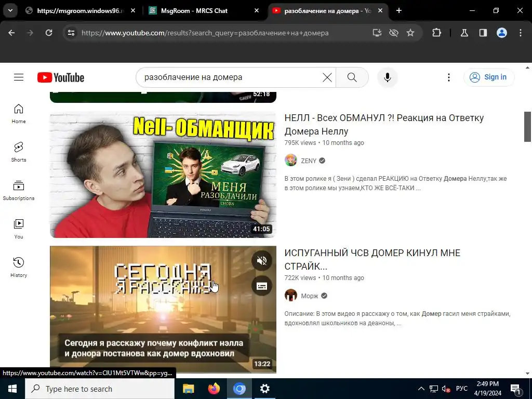
Task: Open video НЕЛЛ - Всех ОБМАНУЛ title
Action: (x=384, y=125)
